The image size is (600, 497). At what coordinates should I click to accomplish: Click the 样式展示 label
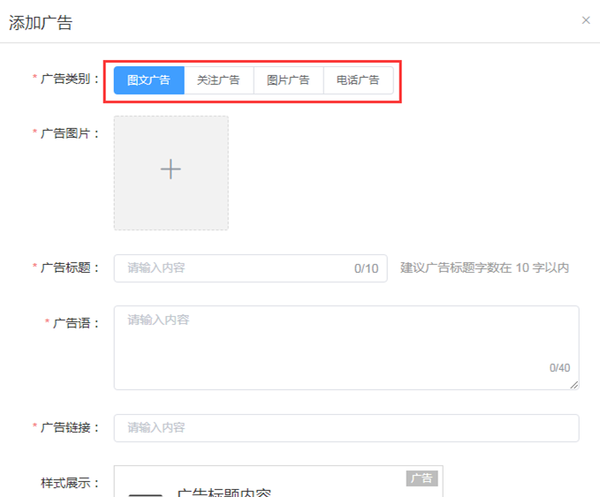pos(70,483)
